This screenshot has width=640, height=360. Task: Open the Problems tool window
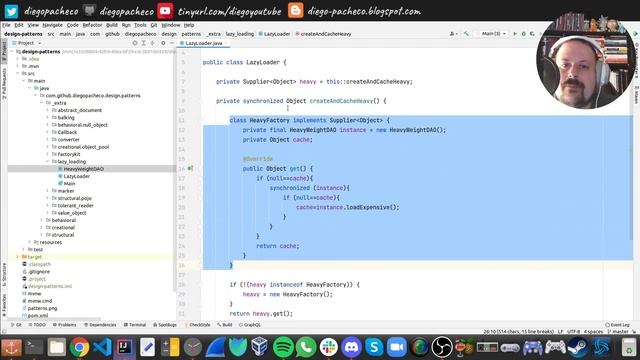click(x=64, y=325)
